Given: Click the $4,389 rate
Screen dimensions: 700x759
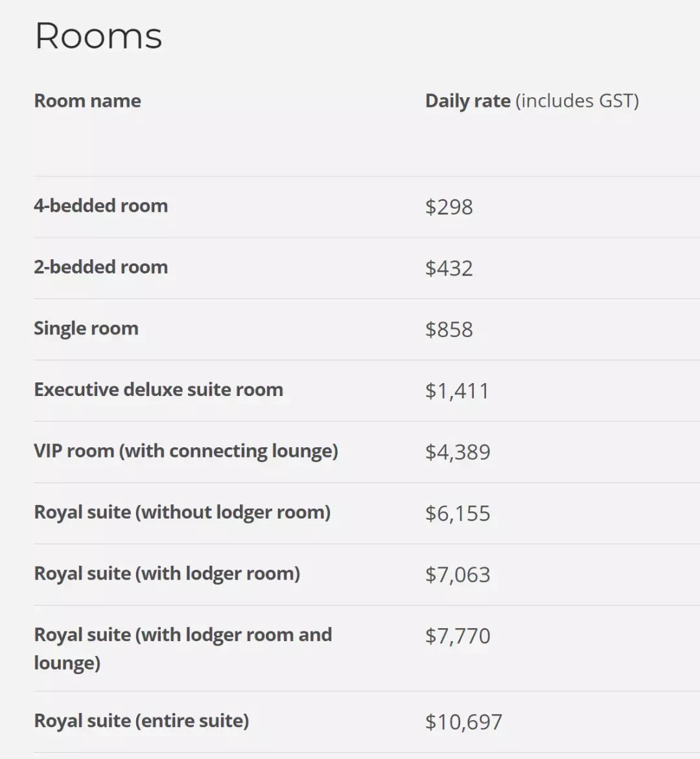Looking at the screenshot, I should click(x=458, y=452).
